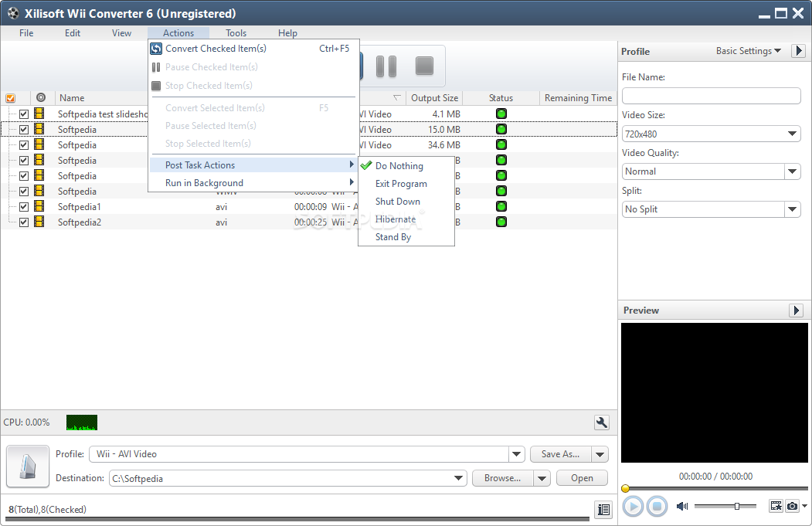Sort by Status column header

pyautogui.click(x=501, y=98)
